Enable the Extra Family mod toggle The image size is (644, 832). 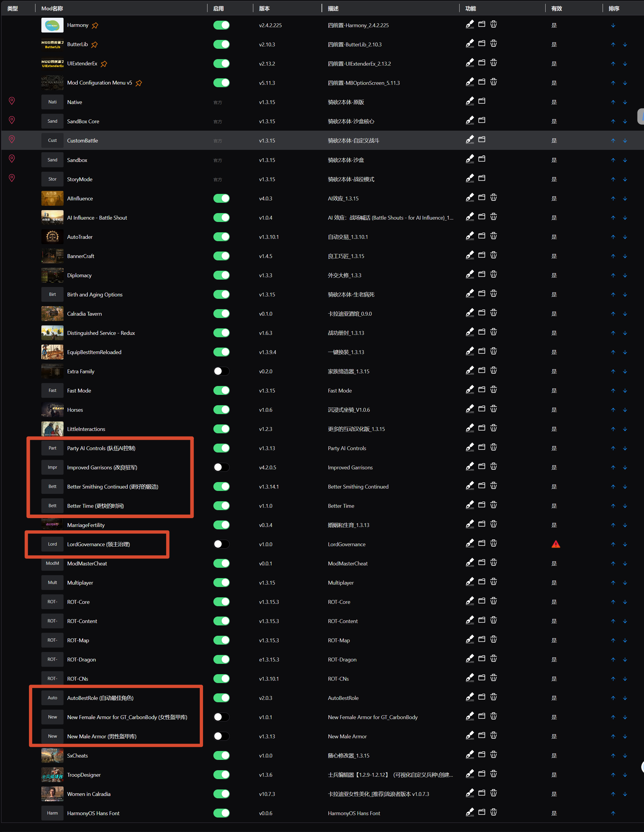221,371
